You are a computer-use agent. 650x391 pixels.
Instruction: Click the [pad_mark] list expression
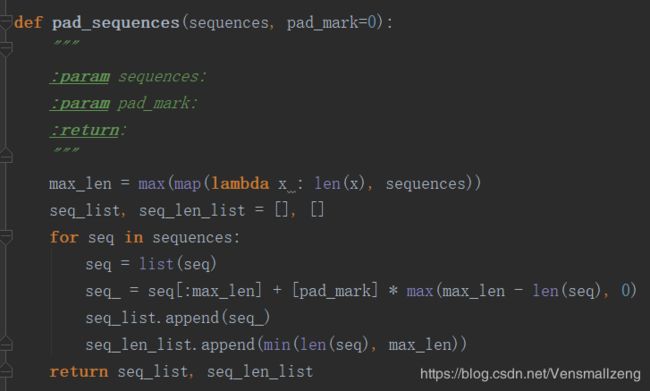pyautogui.click(x=335, y=291)
